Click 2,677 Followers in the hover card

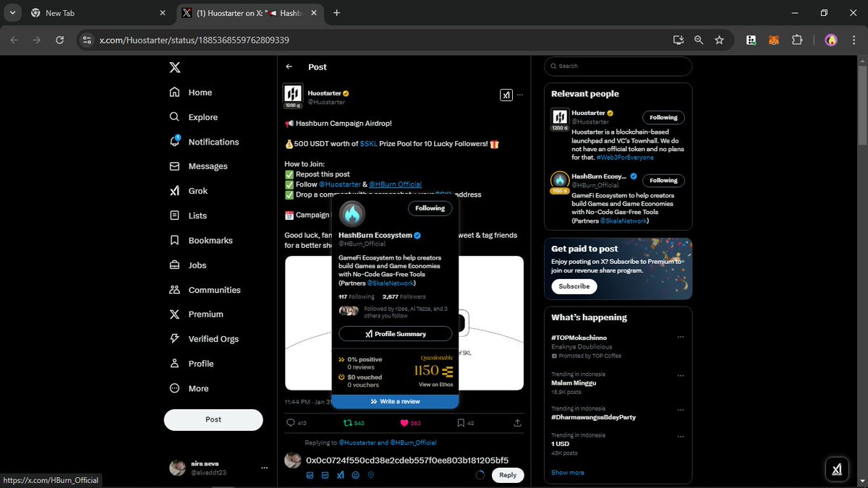coord(404,296)
